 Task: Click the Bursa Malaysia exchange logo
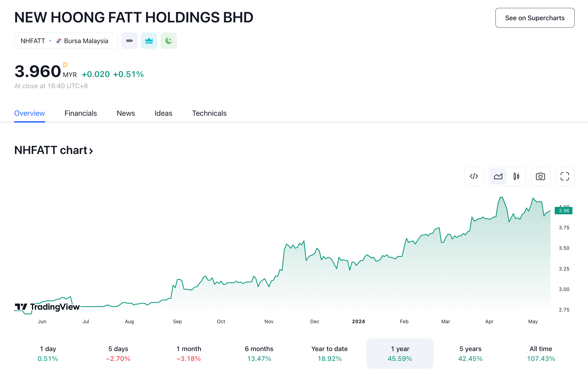(x=58, y=41)
